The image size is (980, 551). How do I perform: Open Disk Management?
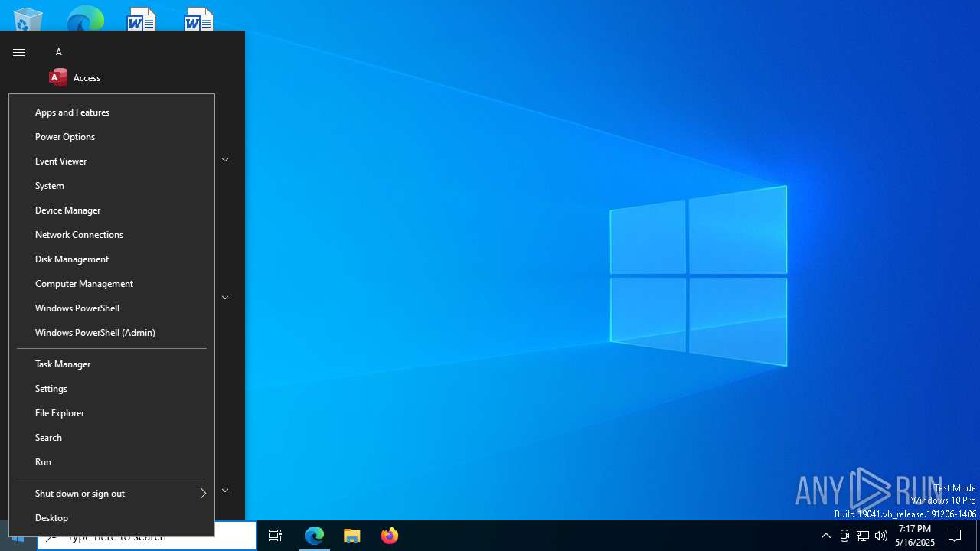click(112, 259)
